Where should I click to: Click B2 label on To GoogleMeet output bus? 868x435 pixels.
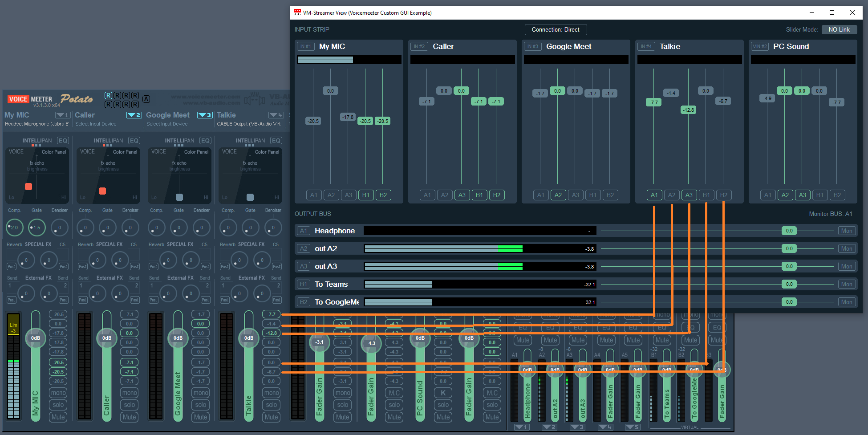tap(304, 302)
